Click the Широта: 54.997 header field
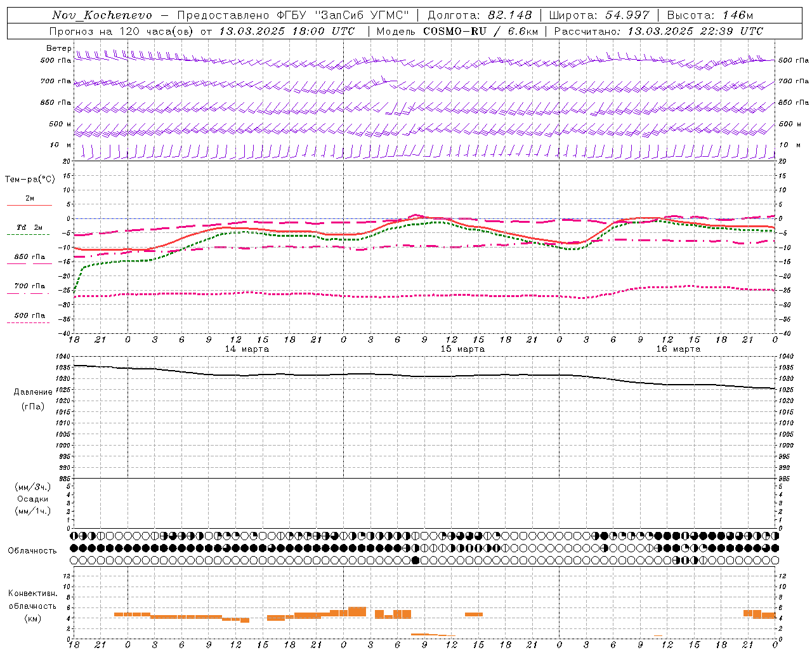This screenshot has width=812, height=650. (x=599, y=15)
